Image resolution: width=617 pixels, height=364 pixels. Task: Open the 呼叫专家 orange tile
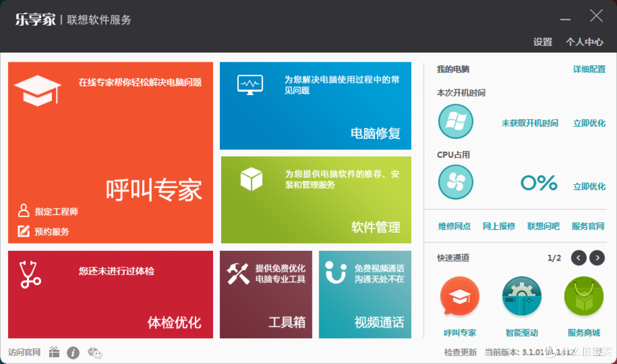pos(110,153)
